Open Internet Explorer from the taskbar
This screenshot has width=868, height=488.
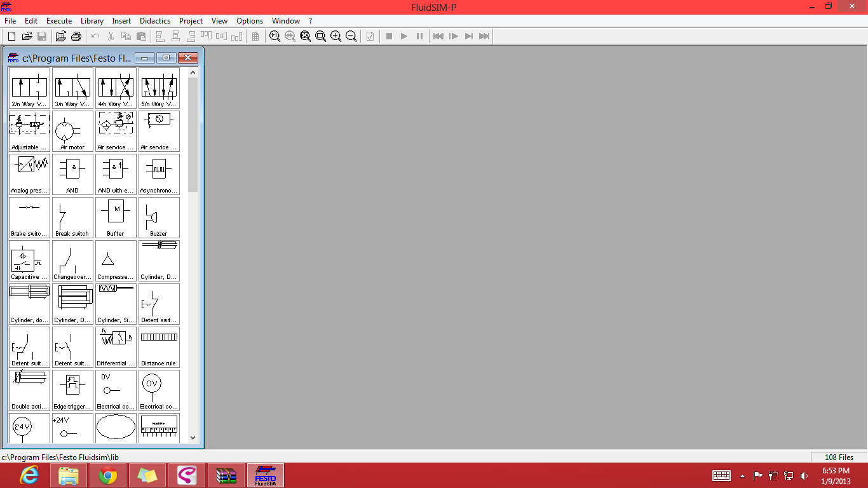click(29, 475)
